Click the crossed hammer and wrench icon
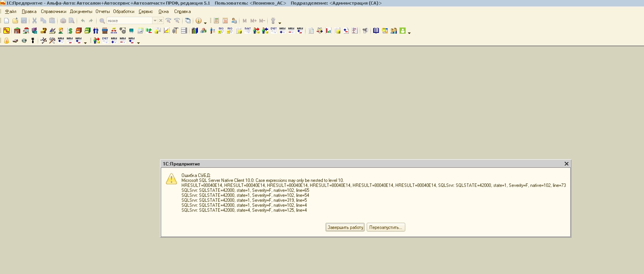 point(52,41)
